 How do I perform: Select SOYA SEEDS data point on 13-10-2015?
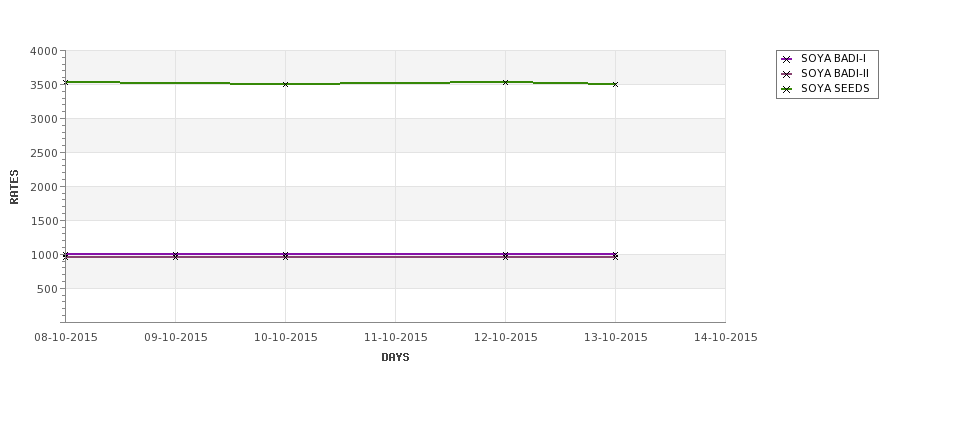pyautogui.click(x=616, y=84)
